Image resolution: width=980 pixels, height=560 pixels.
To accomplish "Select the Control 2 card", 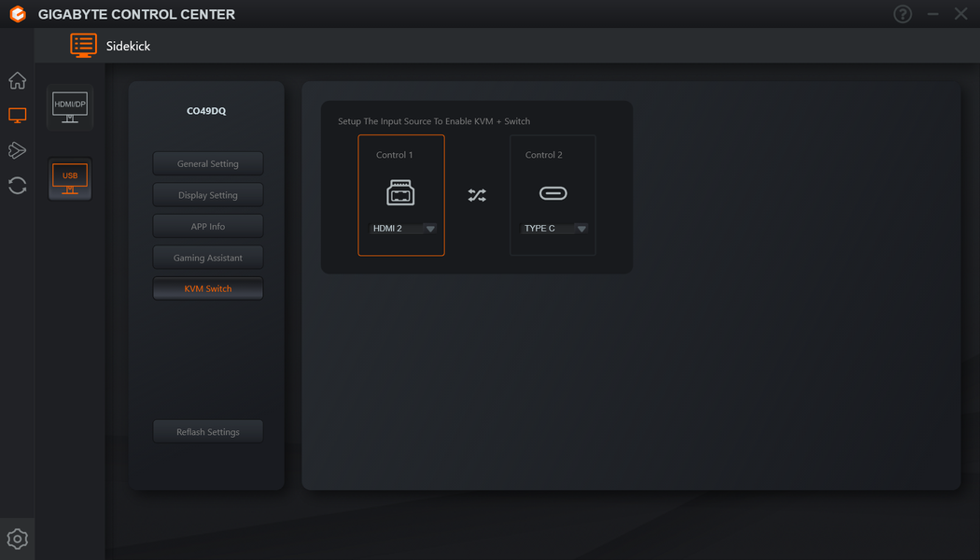I will point(553,195).
